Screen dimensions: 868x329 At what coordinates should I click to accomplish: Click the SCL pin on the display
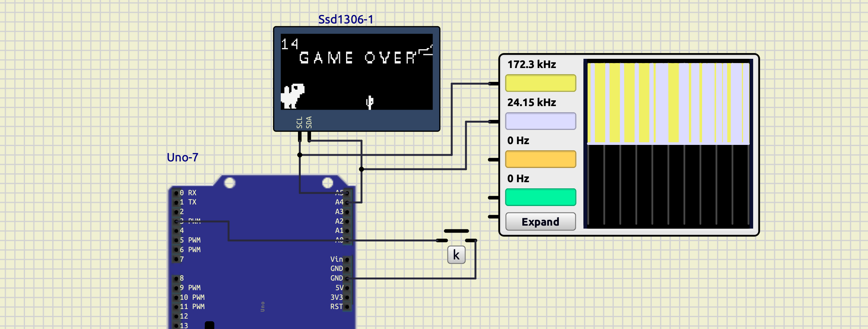[x=300, y=136]
